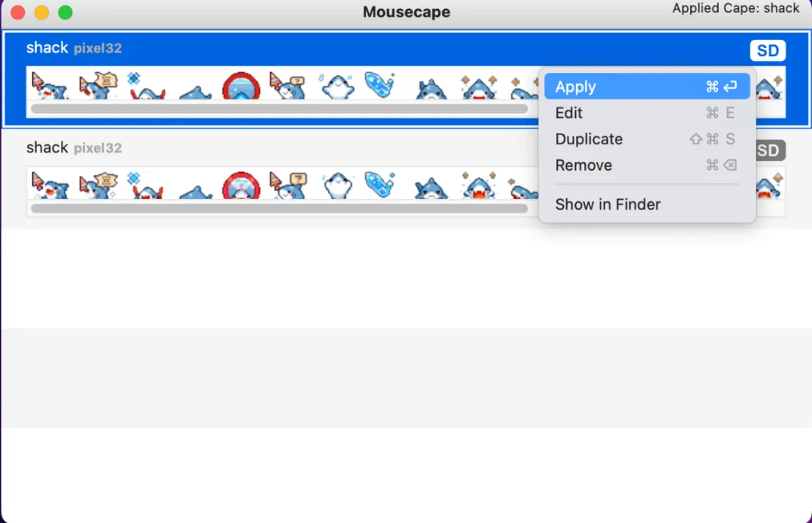Select the front-facing gray shark in the unselected cape
812x523 pixels.
[431, 189]
